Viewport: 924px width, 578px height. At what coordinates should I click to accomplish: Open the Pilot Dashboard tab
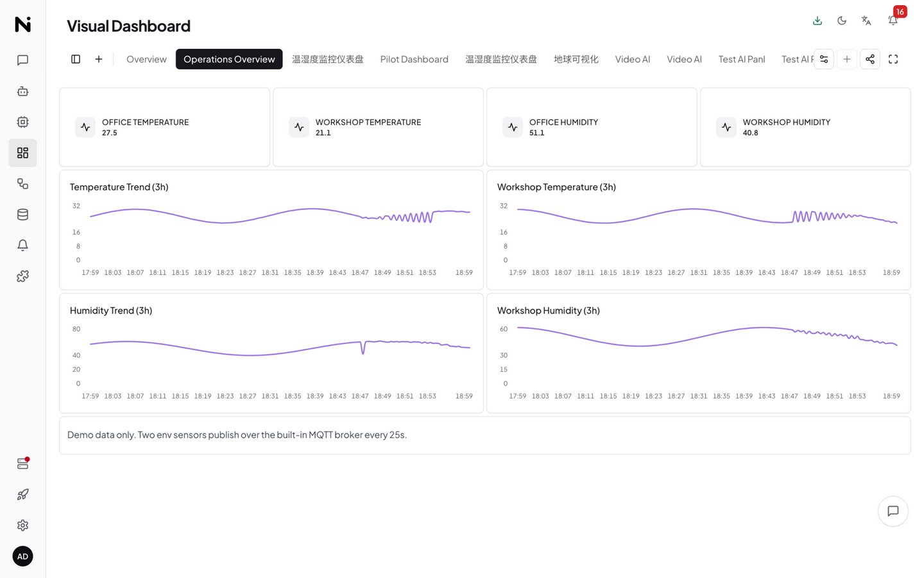click(415, 59)
